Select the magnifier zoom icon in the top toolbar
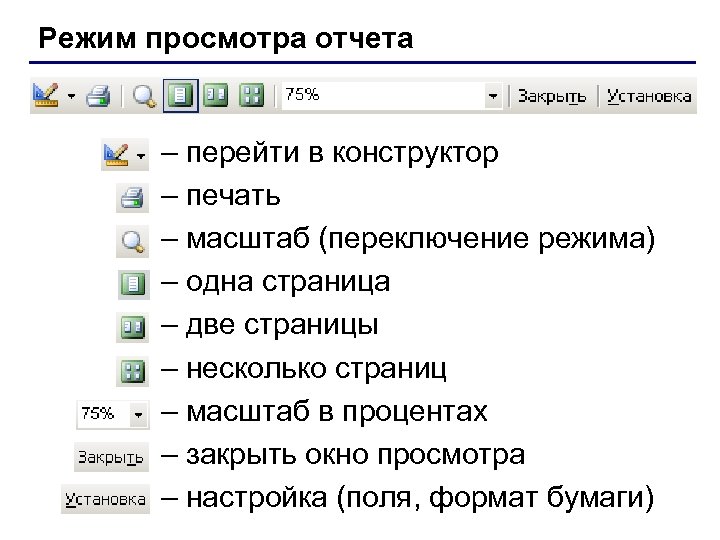Screen dimensions: 720x540 [x=144, y=96]
